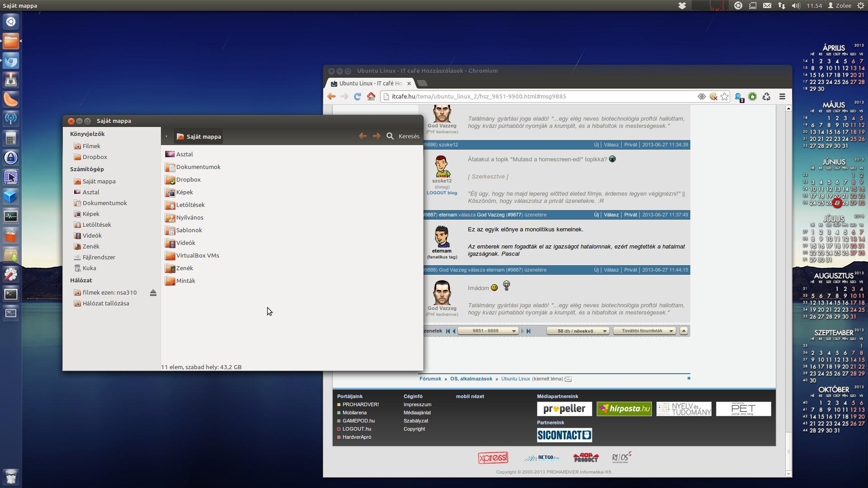Image resolution: width=868 pixels, height=488 pixels.
Task: Open Fájlrendszer in the sidebar
Action: pos(99,257)
